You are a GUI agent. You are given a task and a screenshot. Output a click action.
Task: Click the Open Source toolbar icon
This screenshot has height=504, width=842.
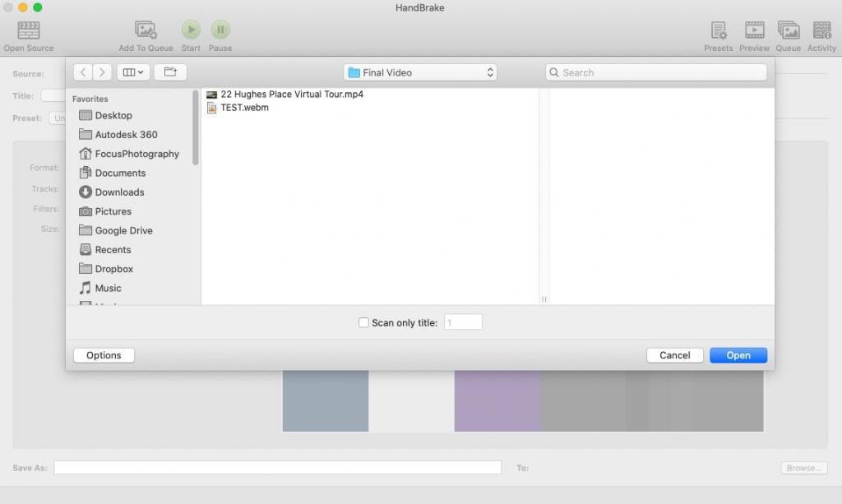click(29, 30)
